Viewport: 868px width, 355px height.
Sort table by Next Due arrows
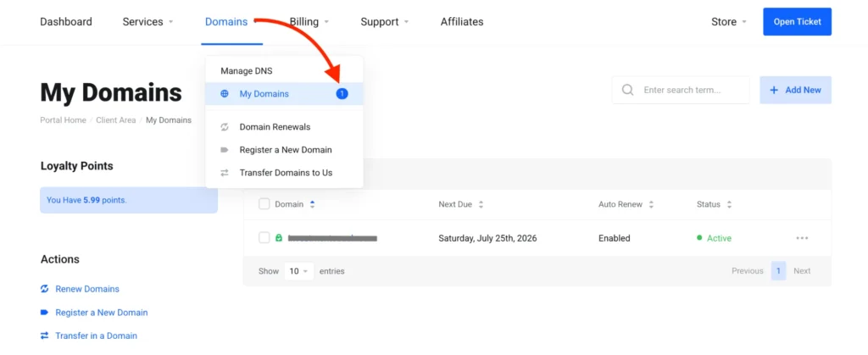pyautogui.click(x=481, y=204)
